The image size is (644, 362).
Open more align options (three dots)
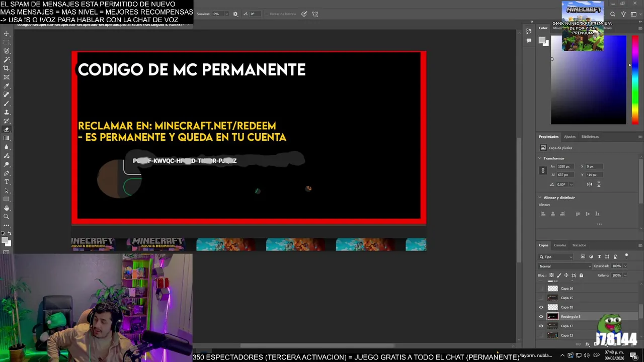pyautogui.click(x=599, y=224)
